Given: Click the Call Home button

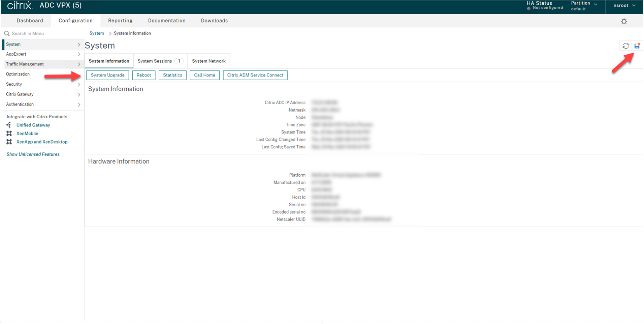Looking at the screenshot, I should (204, 75).
